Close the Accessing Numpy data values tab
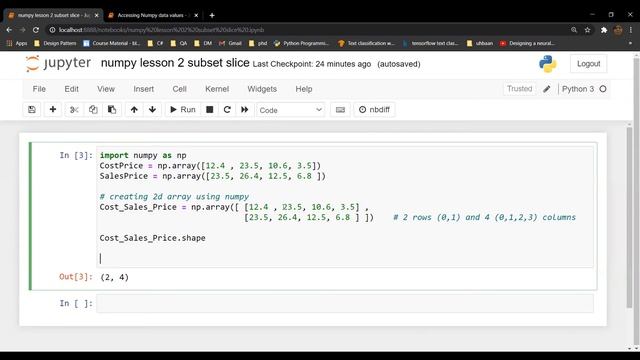The width and height of the screenshot is (640, 360). tap(196, 16)
